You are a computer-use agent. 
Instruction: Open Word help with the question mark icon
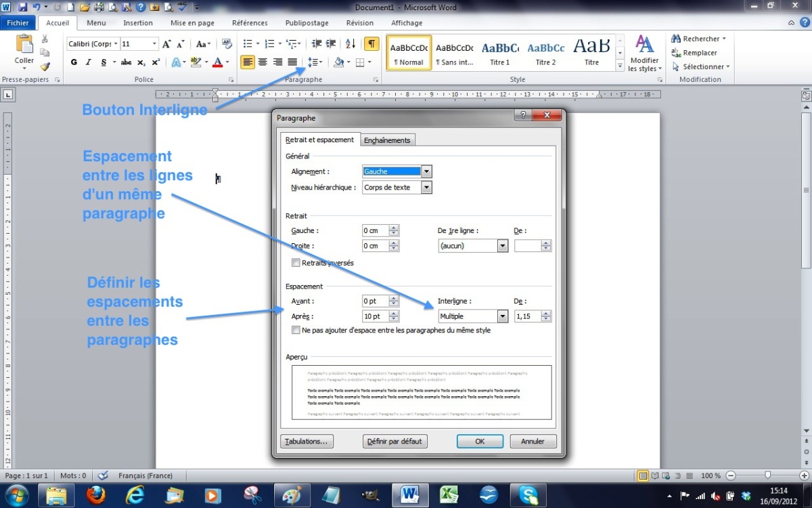point(805,22)
